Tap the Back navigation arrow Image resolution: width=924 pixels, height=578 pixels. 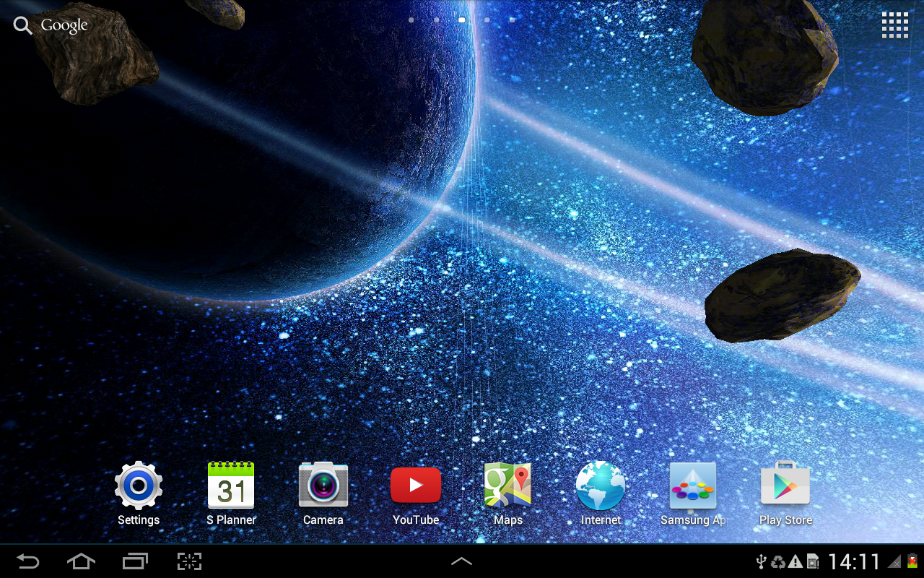[27, 561]
